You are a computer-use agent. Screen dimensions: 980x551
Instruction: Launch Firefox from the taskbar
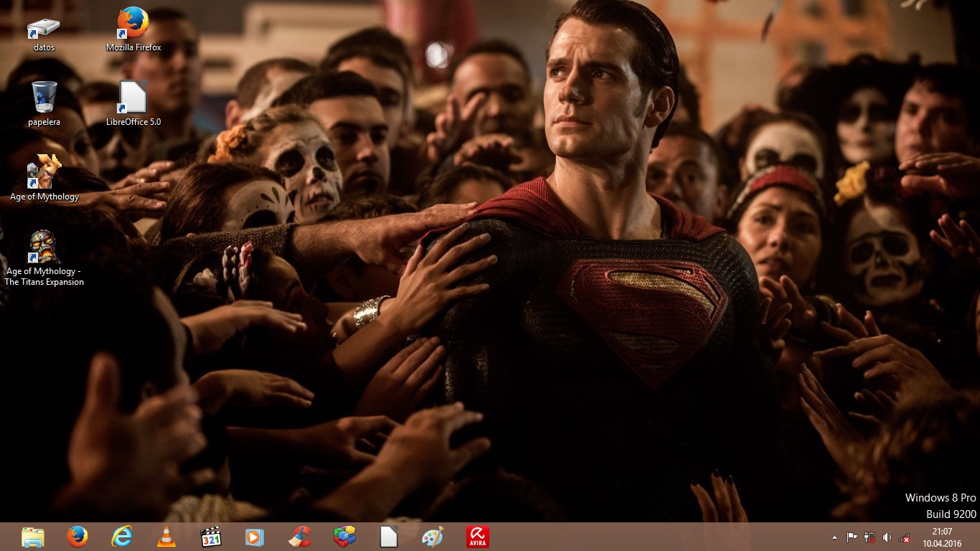tap(77, 537)
